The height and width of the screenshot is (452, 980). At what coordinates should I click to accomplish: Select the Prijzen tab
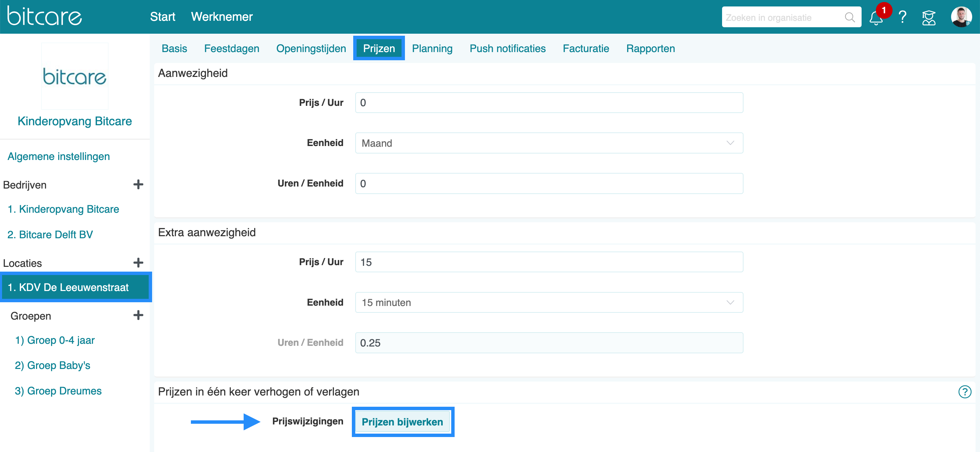point(379,48)
